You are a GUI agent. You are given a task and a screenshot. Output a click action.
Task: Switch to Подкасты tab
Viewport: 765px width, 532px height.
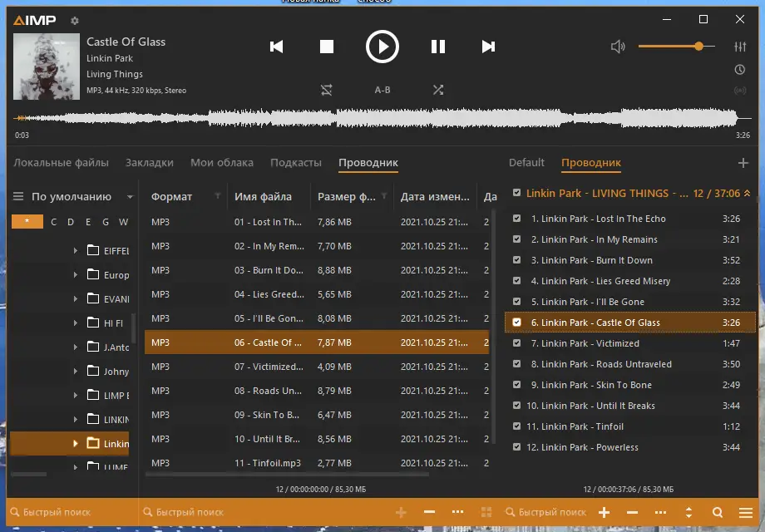point(296,162)
